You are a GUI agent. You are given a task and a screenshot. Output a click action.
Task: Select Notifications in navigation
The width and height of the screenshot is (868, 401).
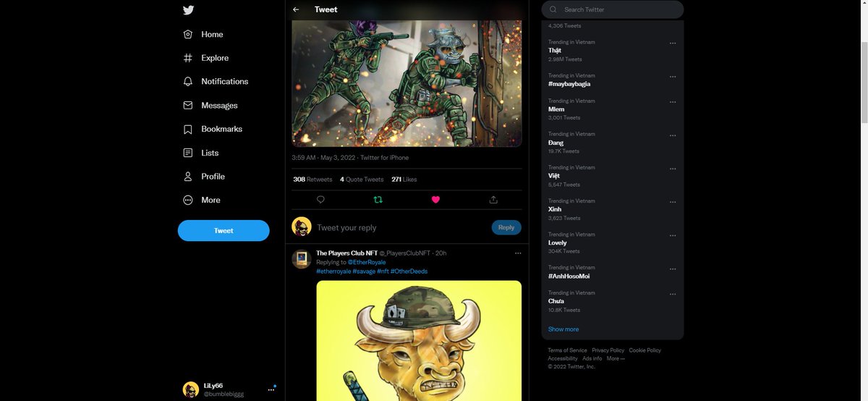click(225, 82)
